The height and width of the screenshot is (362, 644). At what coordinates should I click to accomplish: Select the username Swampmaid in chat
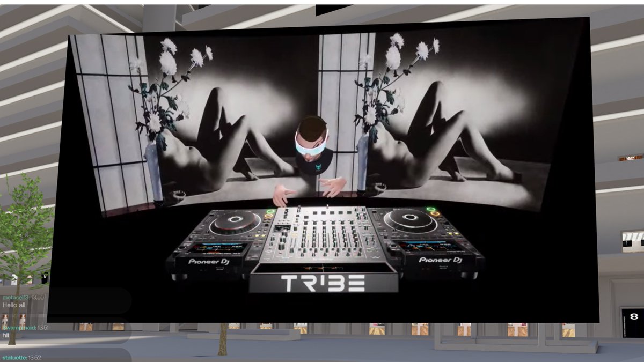pos(19,327)
